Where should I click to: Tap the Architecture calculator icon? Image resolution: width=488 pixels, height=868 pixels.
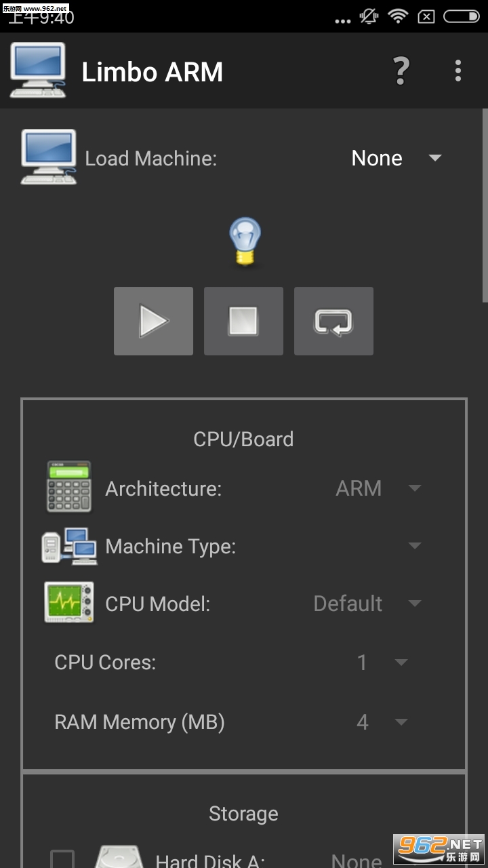click(68, 488)
